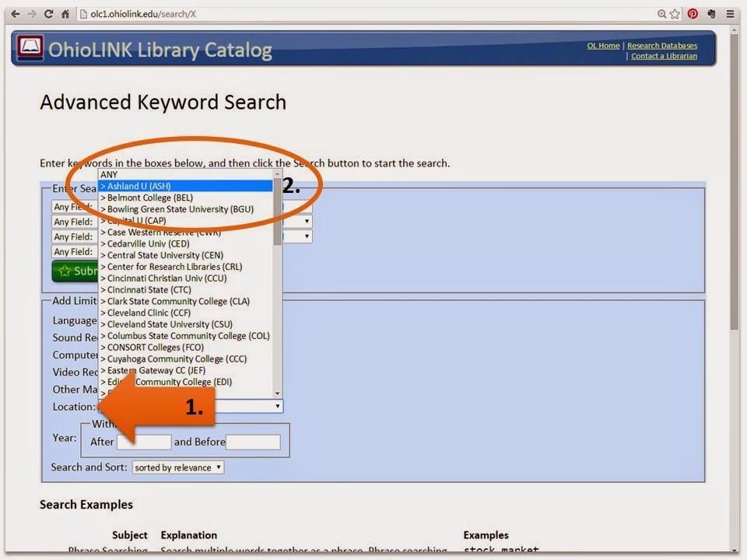Image resolution: width=747 pixels, height=560 pixels.
Task: Click the Pinterest extension icon
Action: [693, 14]
